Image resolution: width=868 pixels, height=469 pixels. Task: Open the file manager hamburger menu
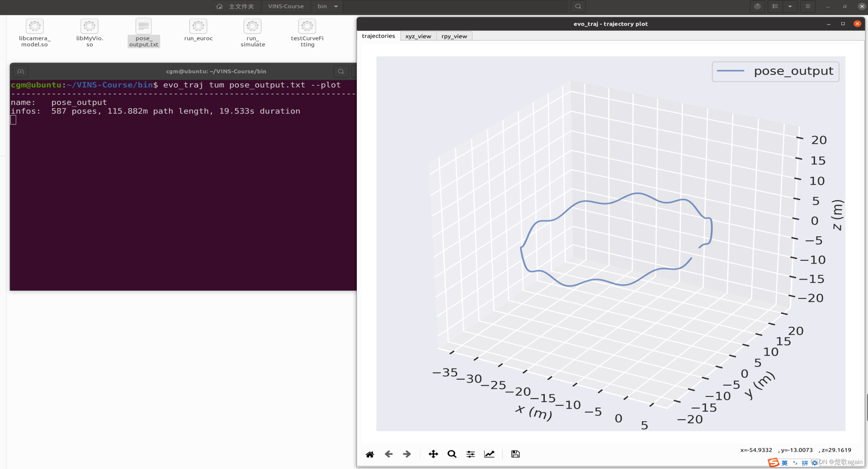(808, 6)
